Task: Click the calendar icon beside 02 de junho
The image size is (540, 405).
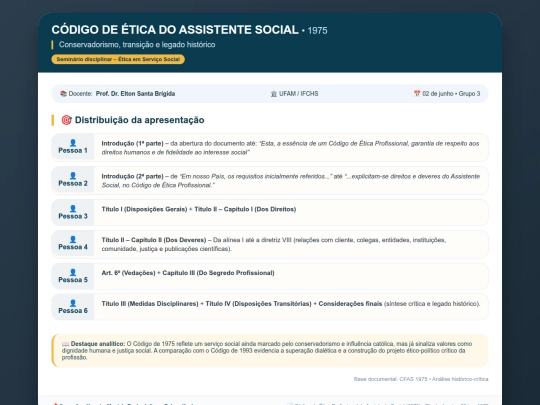Action: (x=417, y=93)
